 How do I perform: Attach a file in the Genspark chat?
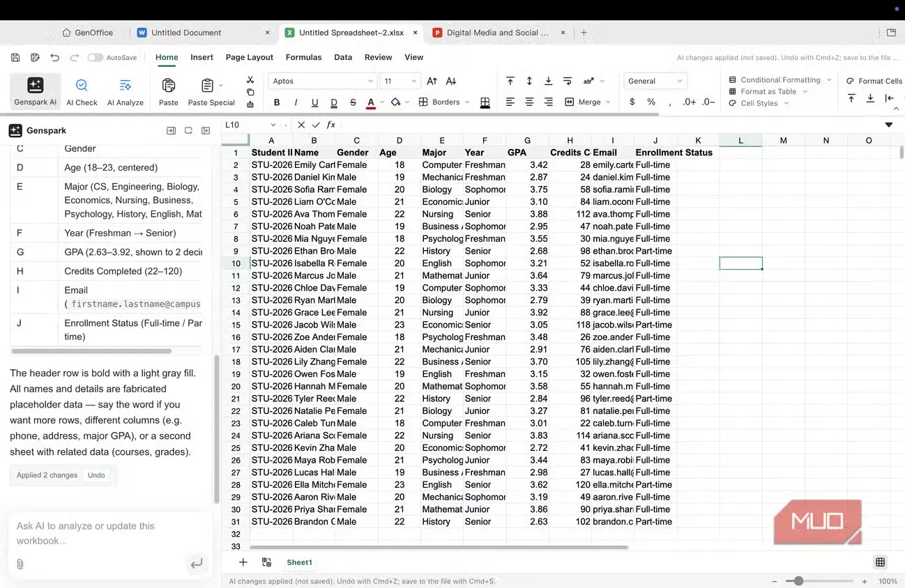pyautogui.click(x=20, y=564)
